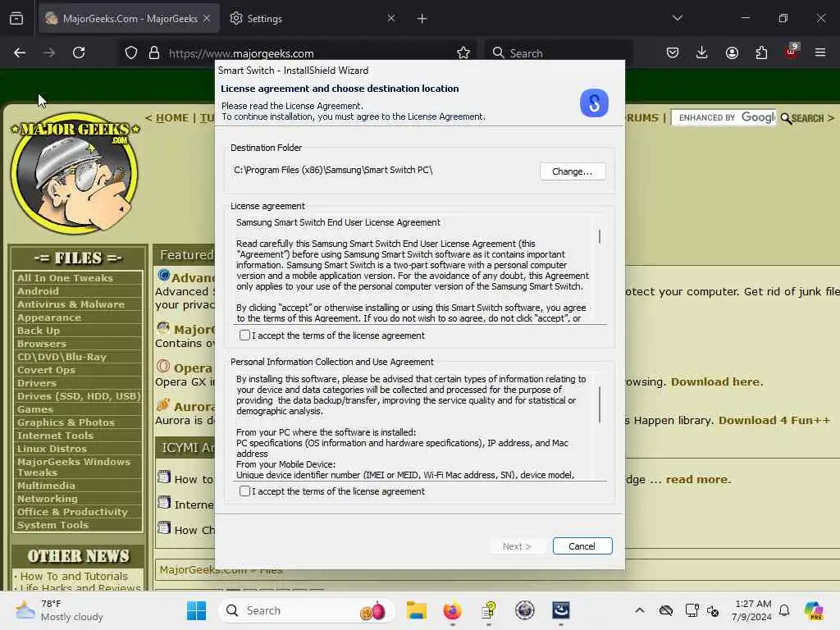This screenshot has width=840, height=630.
Task: Click the Firefox Search box
Action: [x=559, y=53]
